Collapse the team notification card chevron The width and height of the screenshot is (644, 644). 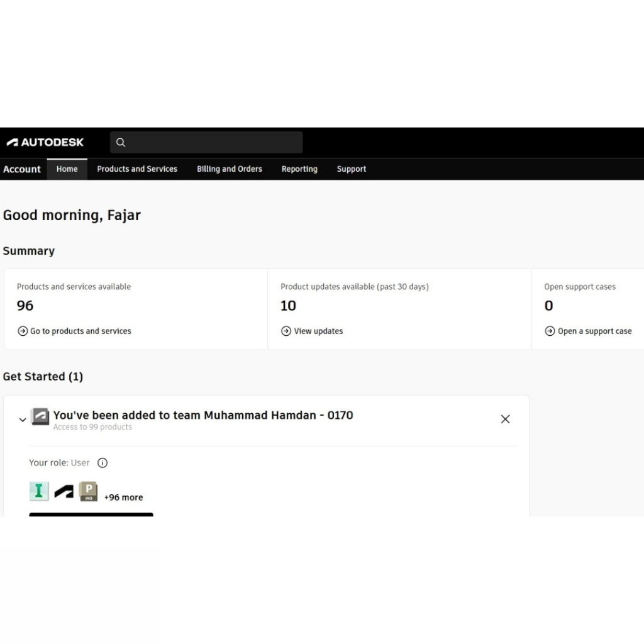point(23,419)
